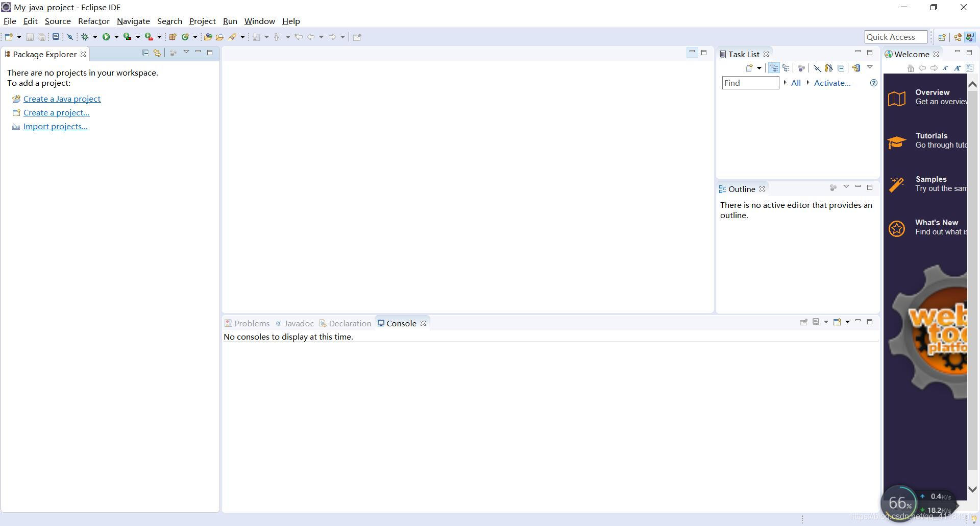
Task: Click the Open Perspective icon
Action: pyautogui.click(x=942, y=37)
